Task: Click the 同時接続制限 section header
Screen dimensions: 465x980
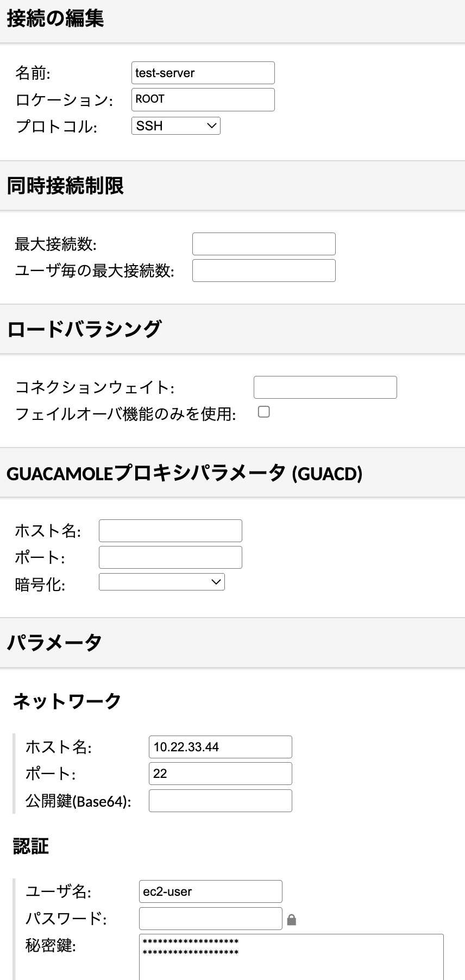Action: coord(65,186)
